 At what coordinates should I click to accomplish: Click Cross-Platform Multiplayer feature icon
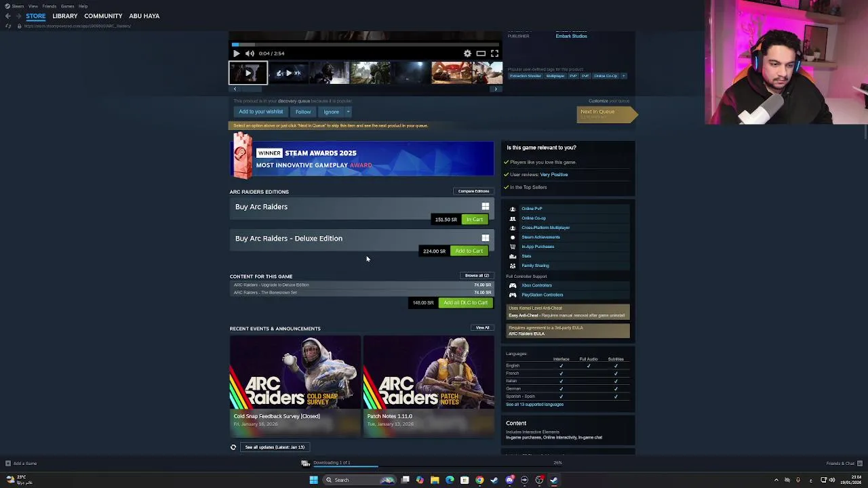click(513, 228)
